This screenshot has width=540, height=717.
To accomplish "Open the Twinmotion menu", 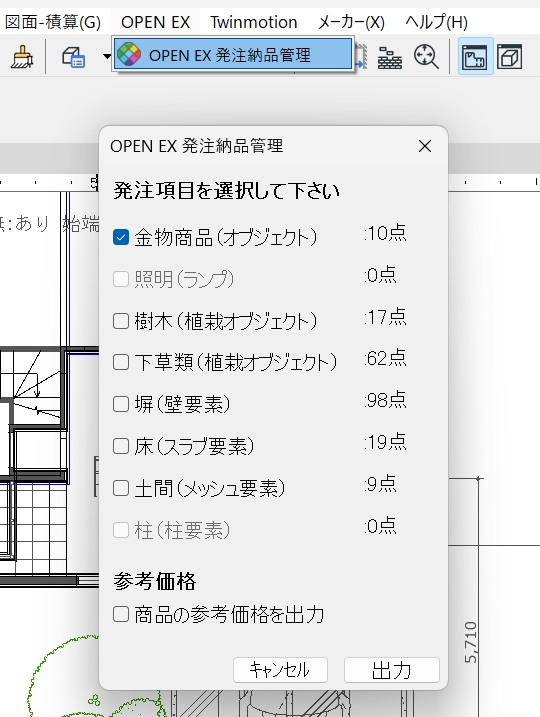I will tap(254, 22).
